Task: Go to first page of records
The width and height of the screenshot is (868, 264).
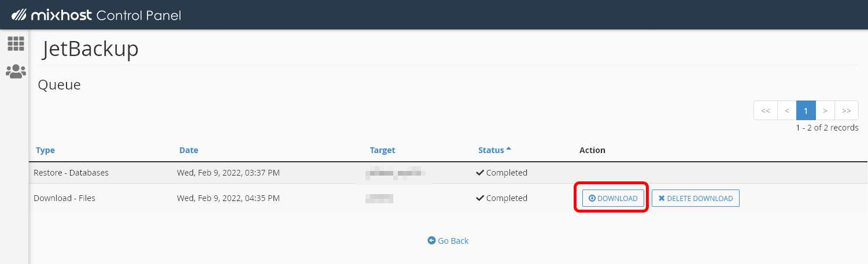Action: click(x=765, y=110)
